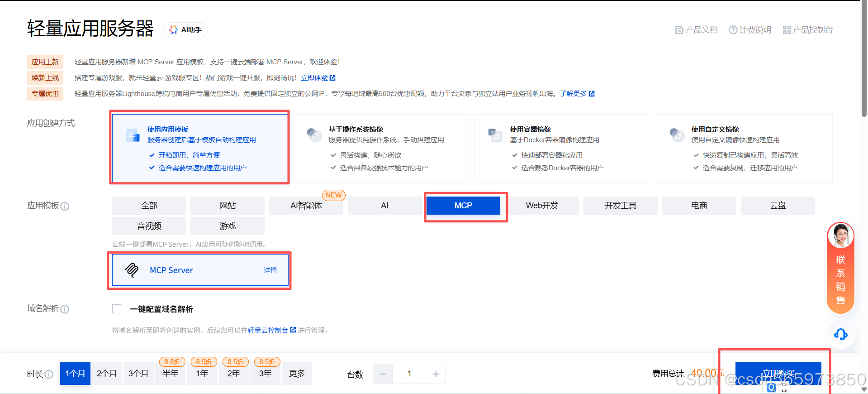Image resolution: width=868 pixels, height=394 pixels.
Task: Select the MCP Server template card
Action: click(200, 270)
